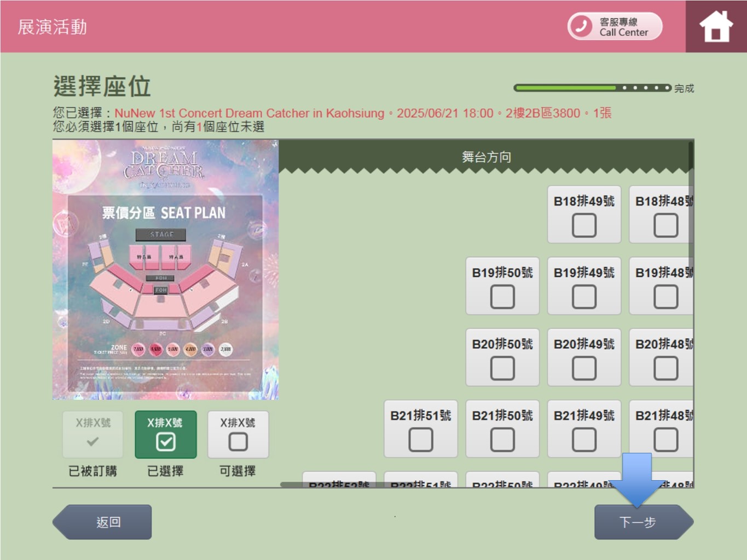Select seat B19排50號

[x=502, y=296]
